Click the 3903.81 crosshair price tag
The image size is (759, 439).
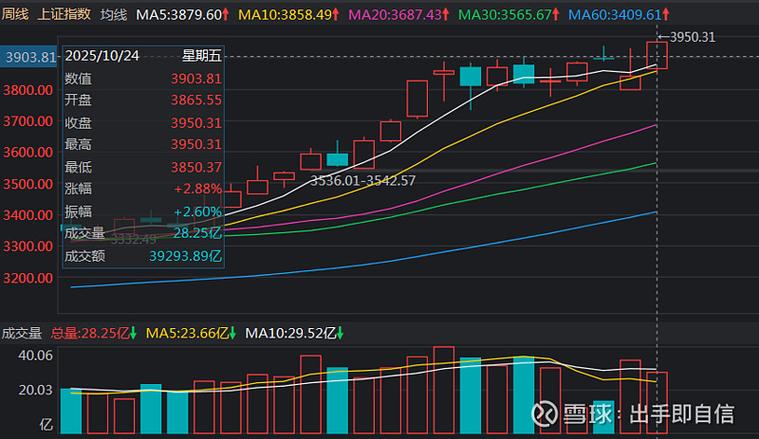[x=29, y=57]
